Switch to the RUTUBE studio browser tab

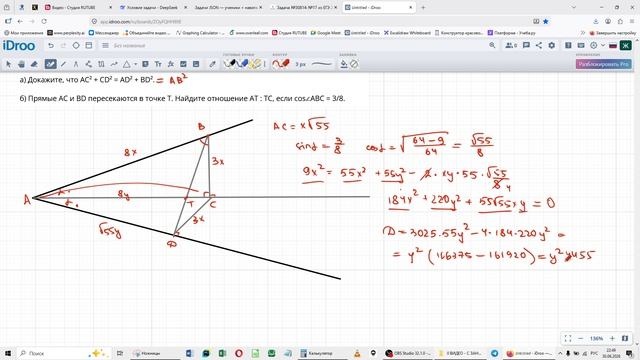pyautogui.click(x=78, y=7)
